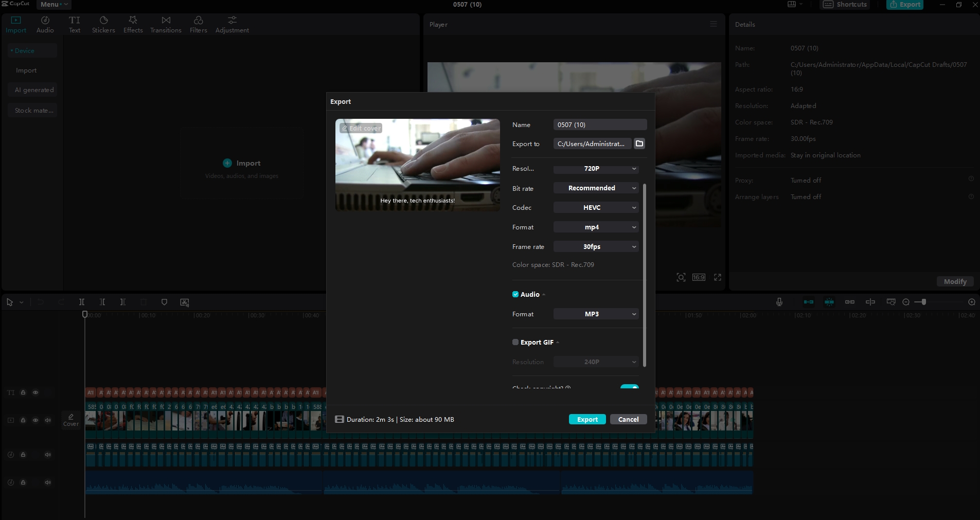This screenshot has height=520, width=980.
Task: Open the Transitions panel
Action: click(165, 24)
